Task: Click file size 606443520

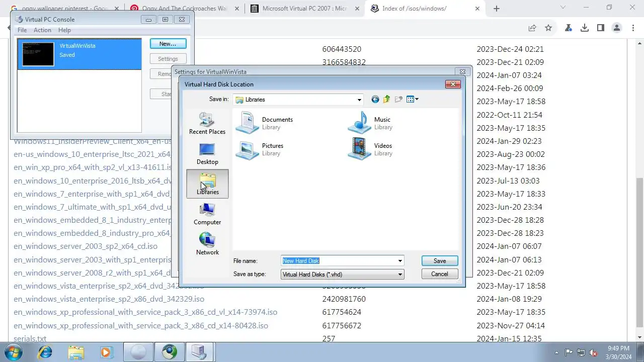Action: pyautogui.click(x=342, y=49)
